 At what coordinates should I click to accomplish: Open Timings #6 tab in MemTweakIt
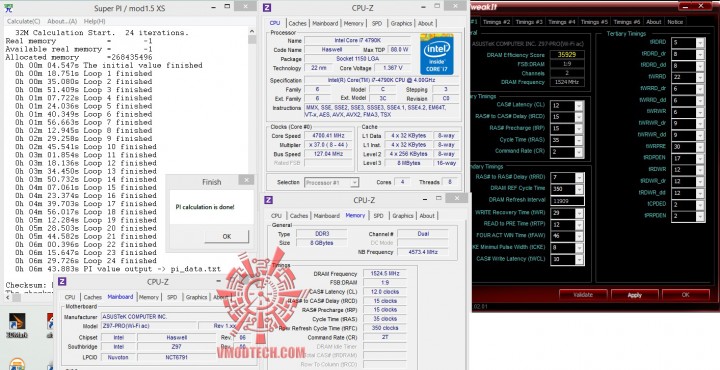(627, 22)
